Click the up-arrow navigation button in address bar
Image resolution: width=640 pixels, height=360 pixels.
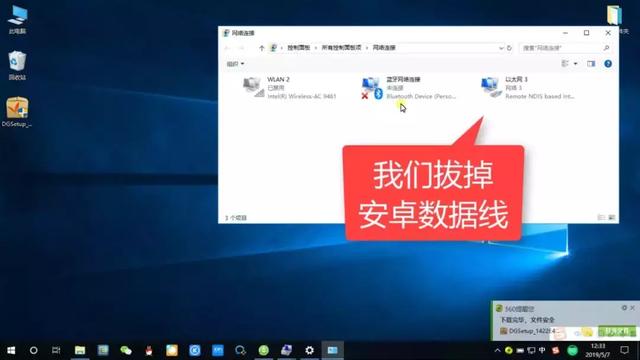pyautogui.click(x=262, y=48)
